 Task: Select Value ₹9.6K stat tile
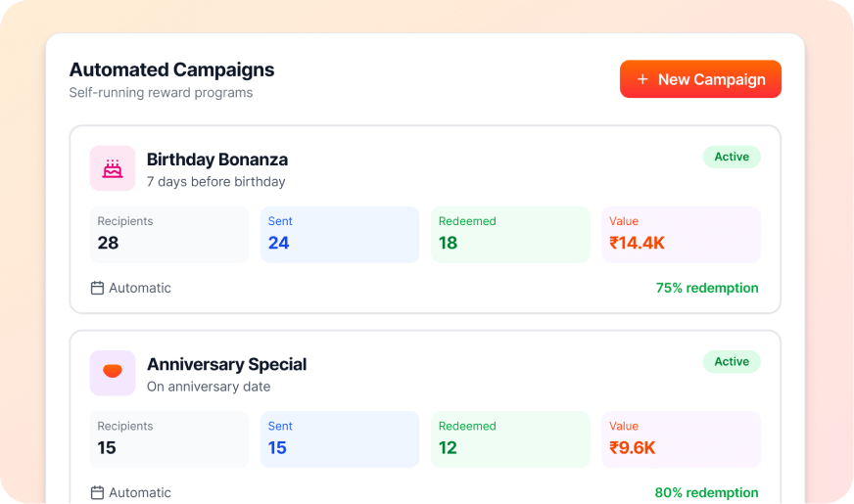point(680,438)
